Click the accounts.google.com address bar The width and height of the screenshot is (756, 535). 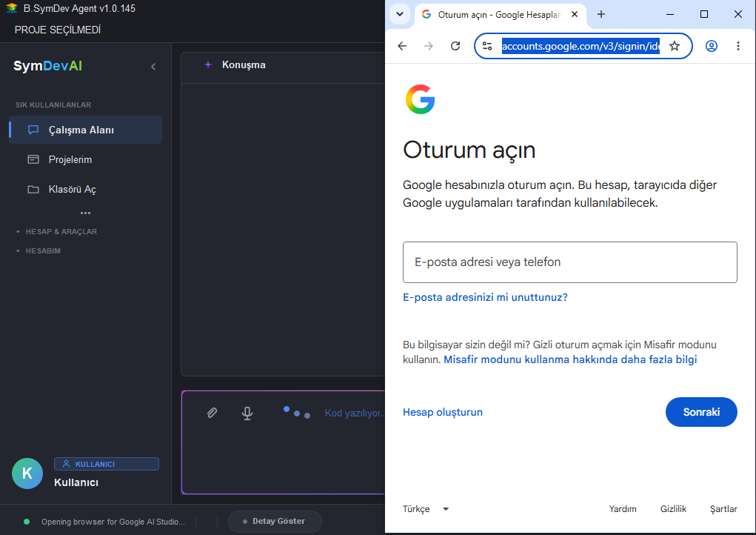coord(581,46)
